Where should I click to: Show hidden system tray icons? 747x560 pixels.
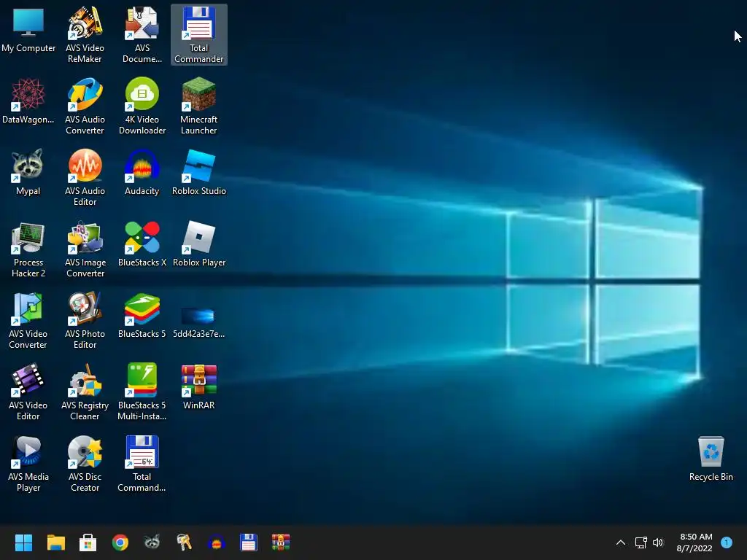[621, 542]
